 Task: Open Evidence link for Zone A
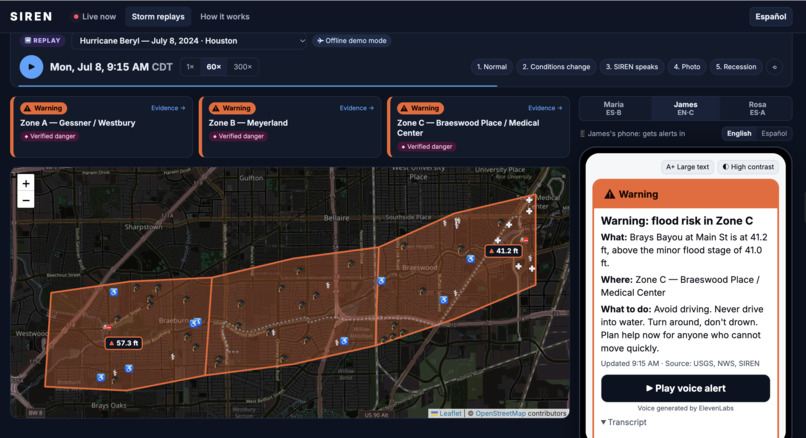click(168, 108)
